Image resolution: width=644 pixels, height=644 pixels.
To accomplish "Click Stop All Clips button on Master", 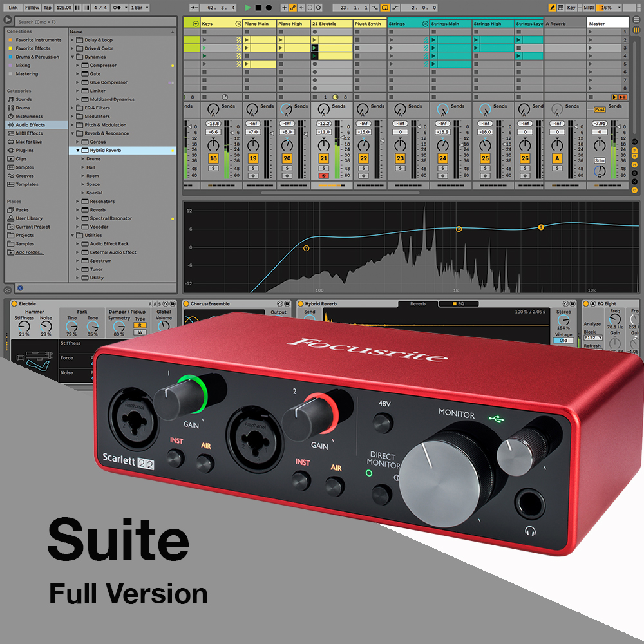I will (x=591, y=97).
